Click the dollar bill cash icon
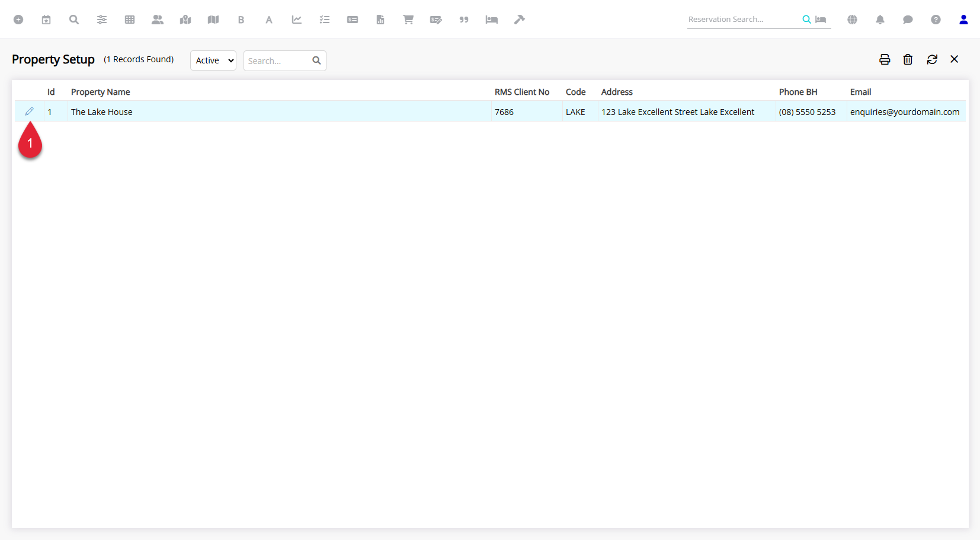The image size is (980, 540). tap(353, 20)
